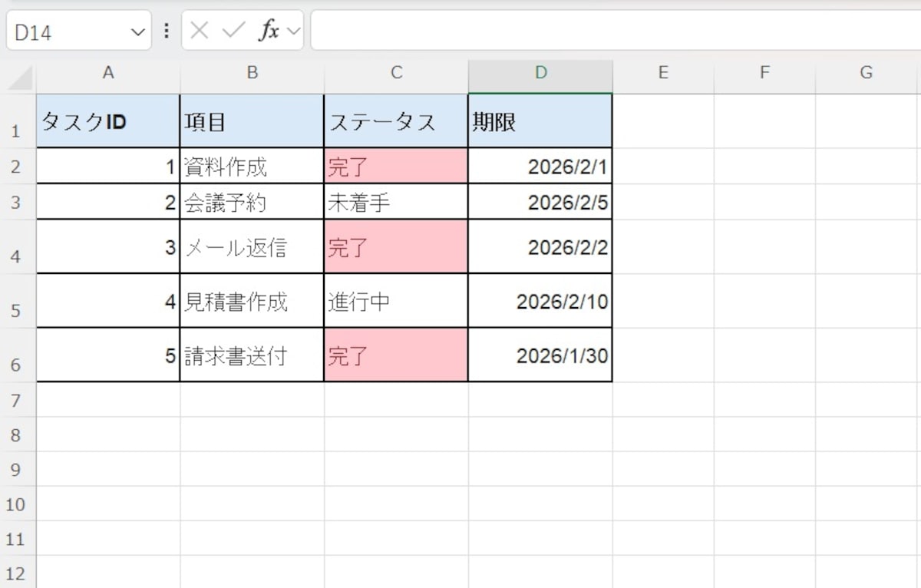The height and width of the screenshot is (588, 921).
Task: Click the empty cell E5
Action: 665,301
